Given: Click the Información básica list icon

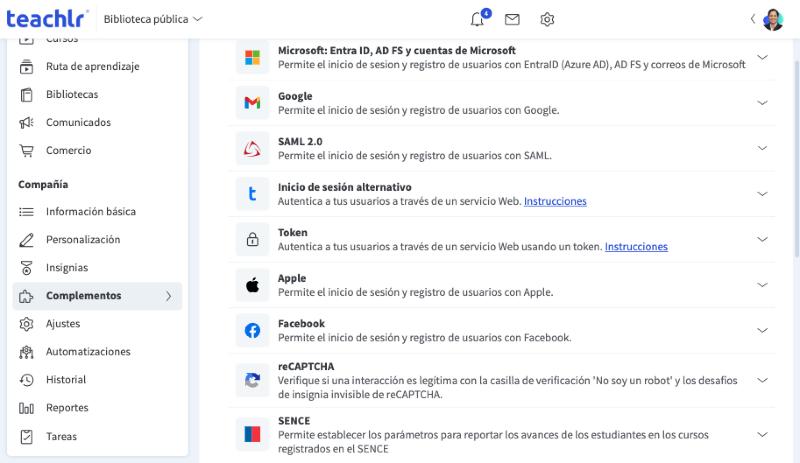Looking at the screenshot, I should [26, 212].
